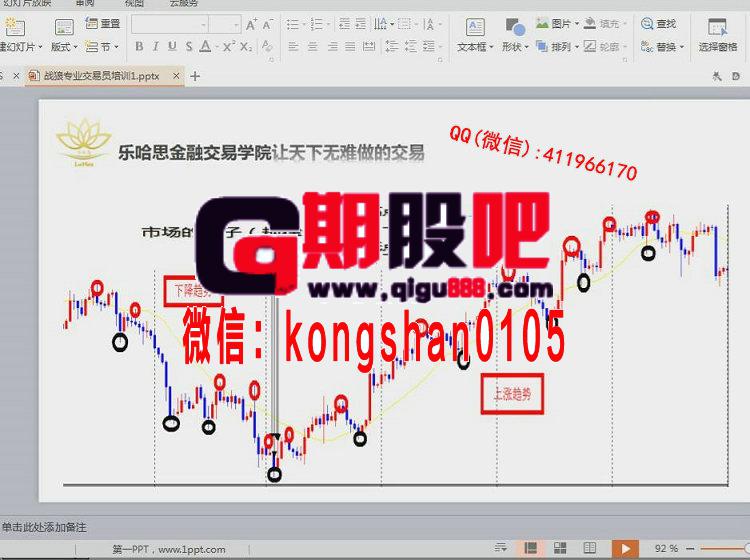Close the 战狼专业交易员培训1.pptx tab
750x560 pixels.
[x=176, y=76]
